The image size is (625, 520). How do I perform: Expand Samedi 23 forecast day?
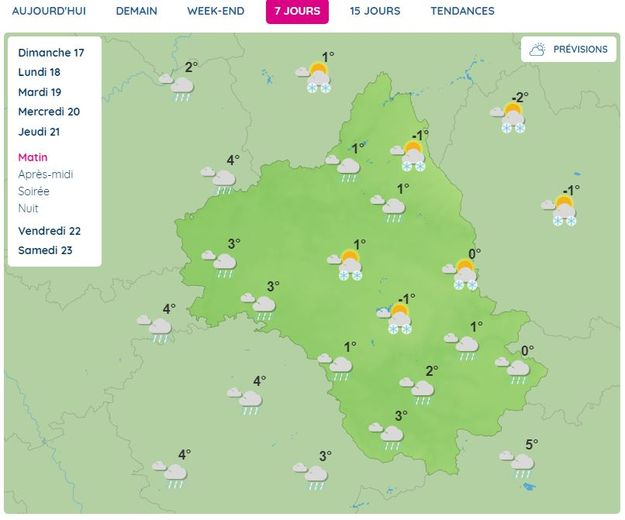tap(45, 251)
